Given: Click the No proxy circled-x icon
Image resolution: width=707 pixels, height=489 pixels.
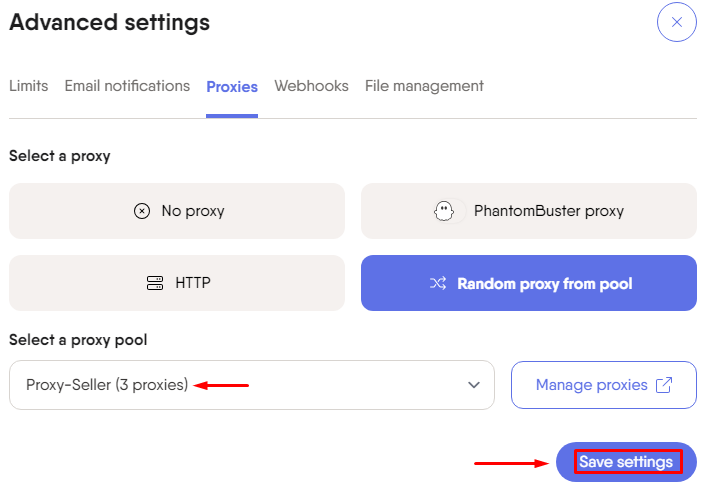Looking at the screenshot, I should click(142, 211).
